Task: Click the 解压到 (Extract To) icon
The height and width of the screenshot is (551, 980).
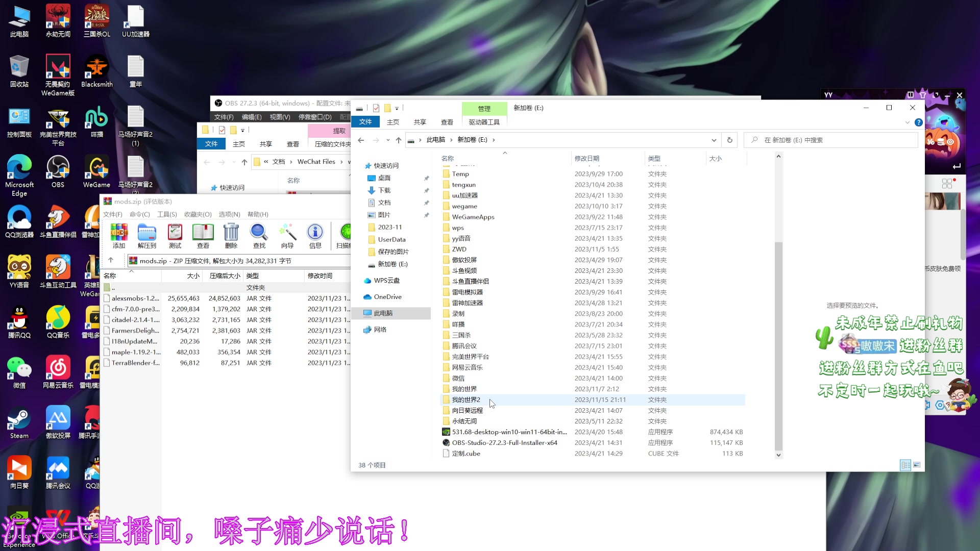Action: point(147,236)
